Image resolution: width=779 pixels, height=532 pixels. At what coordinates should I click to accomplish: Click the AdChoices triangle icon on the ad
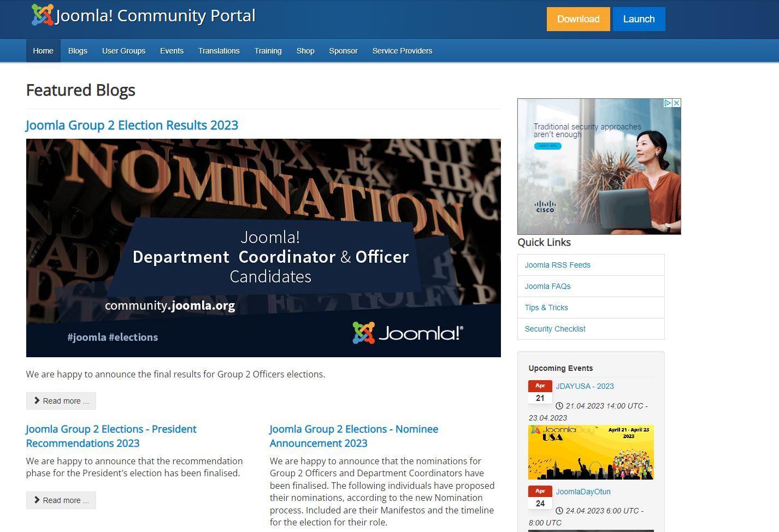[x=668, y=103]
